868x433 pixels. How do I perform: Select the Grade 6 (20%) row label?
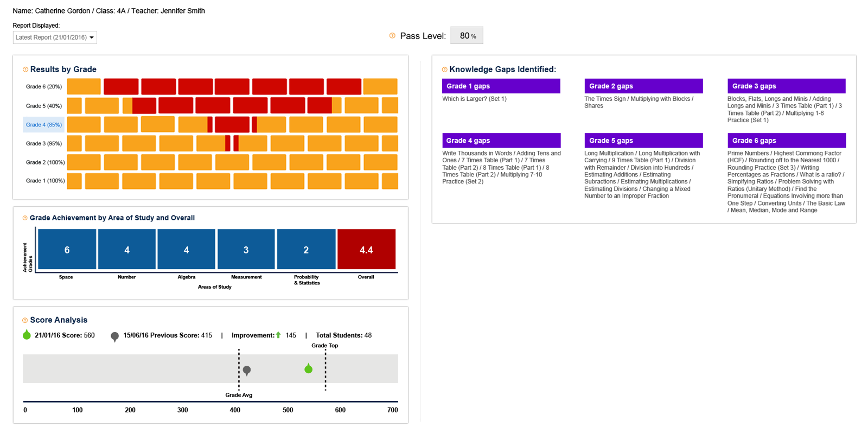(44, 87)
